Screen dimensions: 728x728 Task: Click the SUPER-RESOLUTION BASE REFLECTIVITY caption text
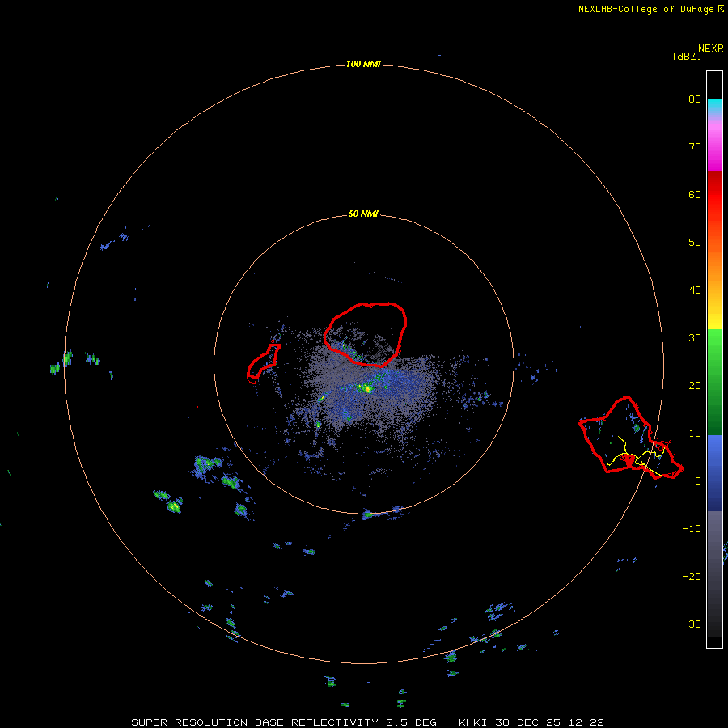pos(255,722)
